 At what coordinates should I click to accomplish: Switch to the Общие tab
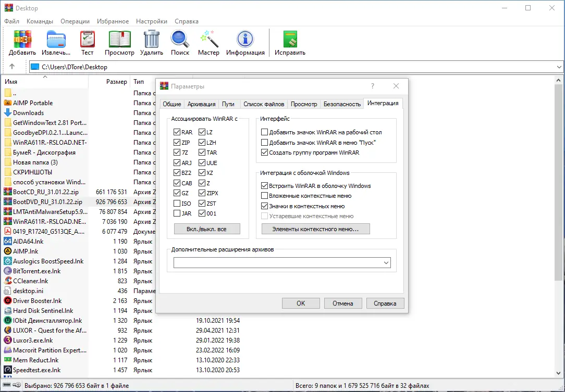[172, 104]
